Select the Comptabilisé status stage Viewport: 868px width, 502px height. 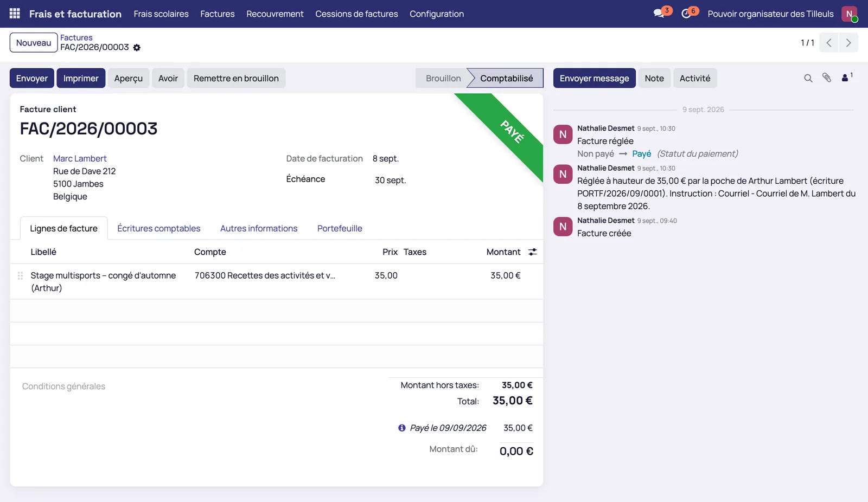pyautogui.click(x=506, y=78)
